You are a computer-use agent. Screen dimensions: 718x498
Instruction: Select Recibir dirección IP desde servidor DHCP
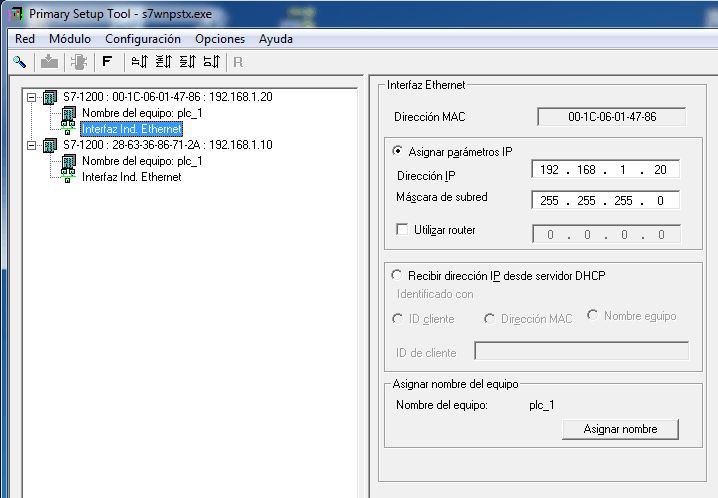pos(397,275)
